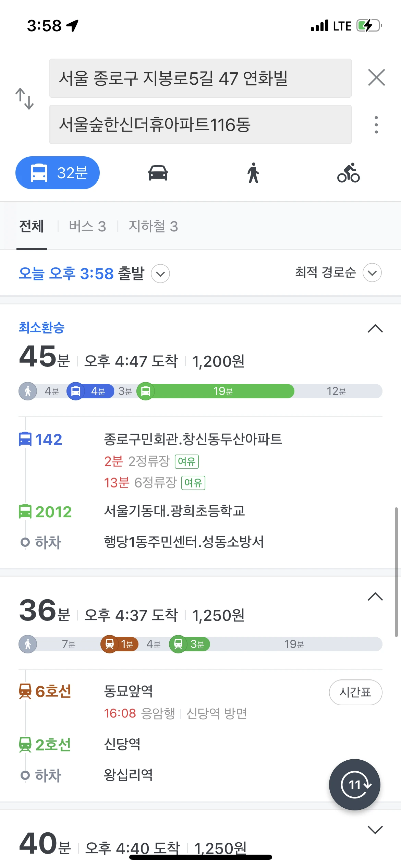401x868 pixels.
Task: Select public transit mode 32분
Action: point(58,173)
